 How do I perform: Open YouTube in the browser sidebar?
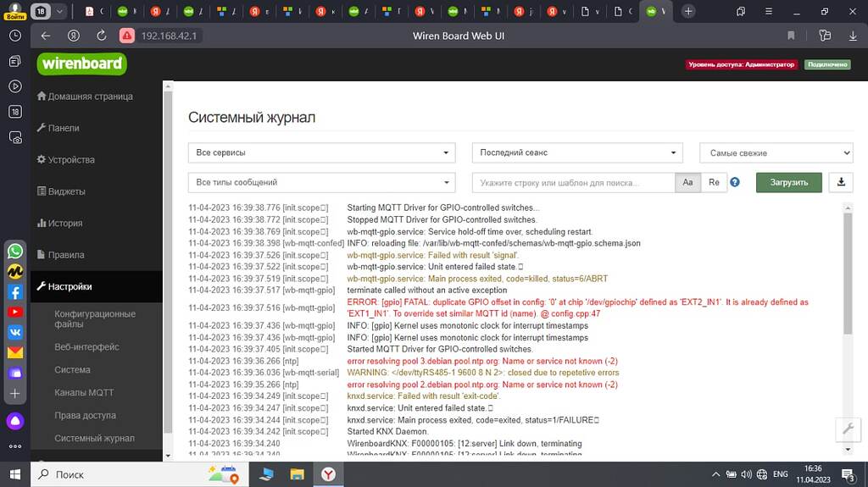coord(15,313)
